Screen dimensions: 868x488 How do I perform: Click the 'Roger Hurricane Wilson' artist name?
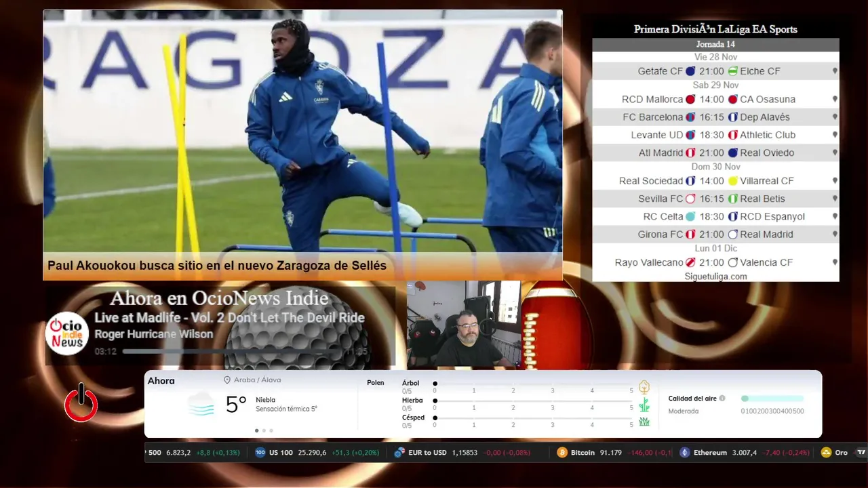point(154,334)
